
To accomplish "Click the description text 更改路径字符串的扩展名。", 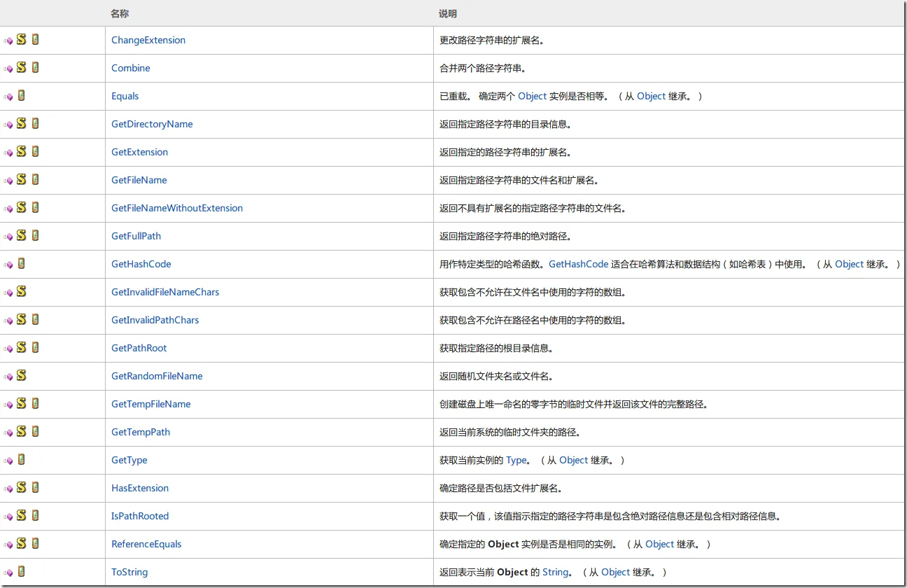I will tap(492, 40).
